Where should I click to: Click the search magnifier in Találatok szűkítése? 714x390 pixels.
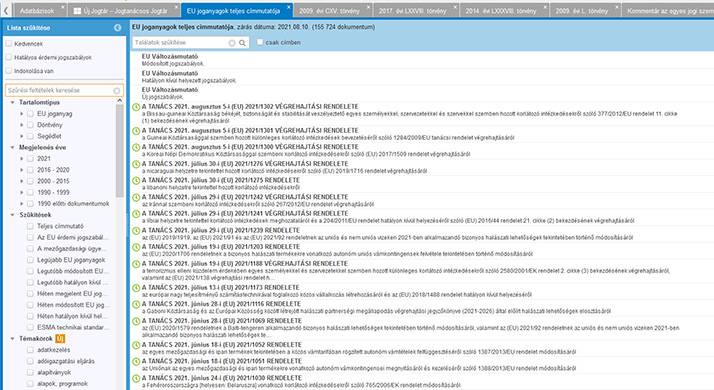[x=242, y=43]
